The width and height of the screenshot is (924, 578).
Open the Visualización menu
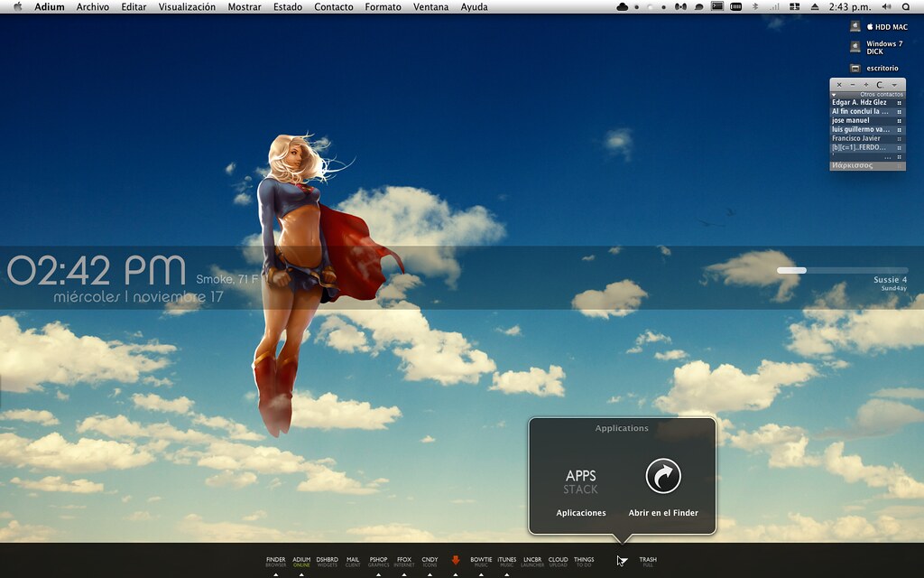[187, 7]
